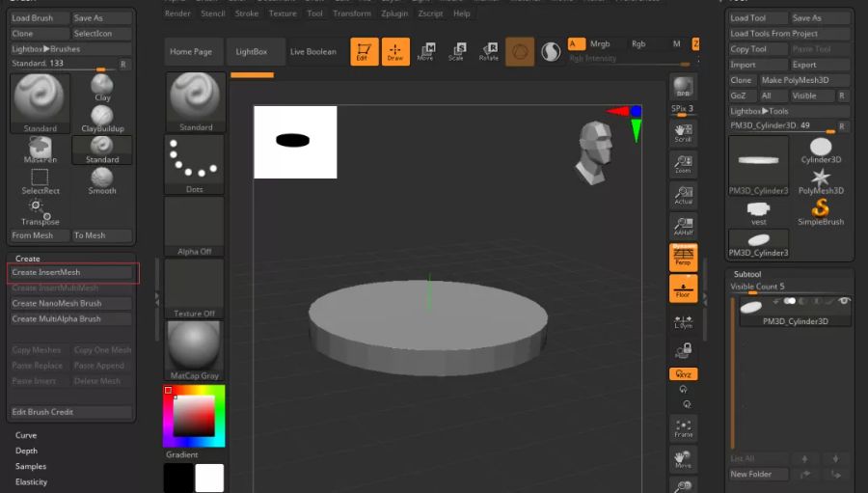The height and width of the screenshot is (493, 868).
Task: Open the Stroke menu
Action: coord(247,14)
